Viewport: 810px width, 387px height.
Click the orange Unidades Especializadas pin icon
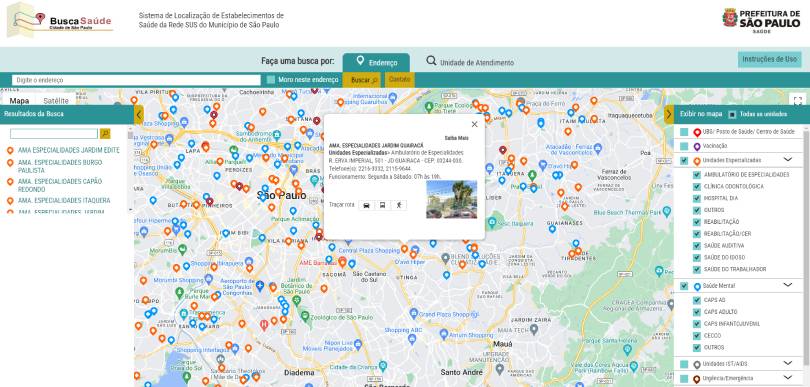(697, 161)
